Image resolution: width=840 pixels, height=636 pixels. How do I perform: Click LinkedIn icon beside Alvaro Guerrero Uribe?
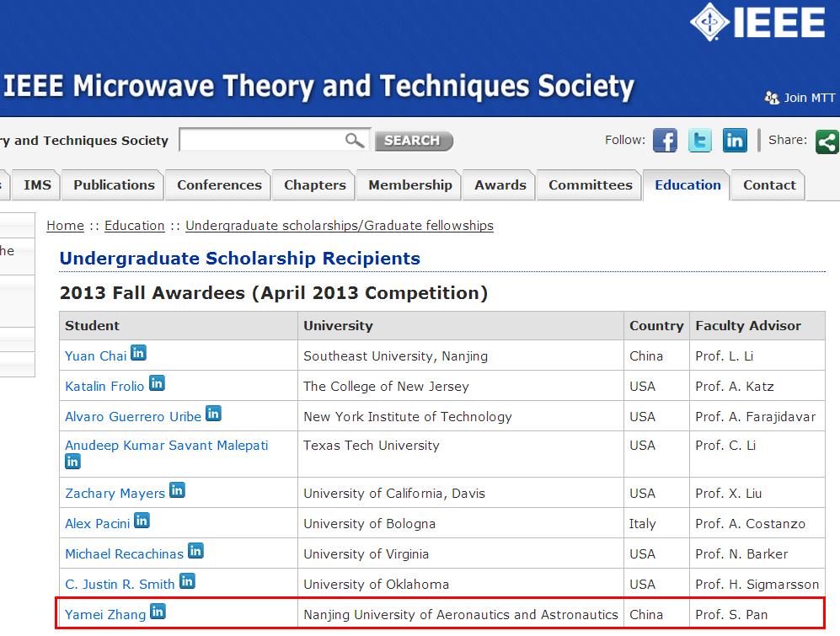213,414
